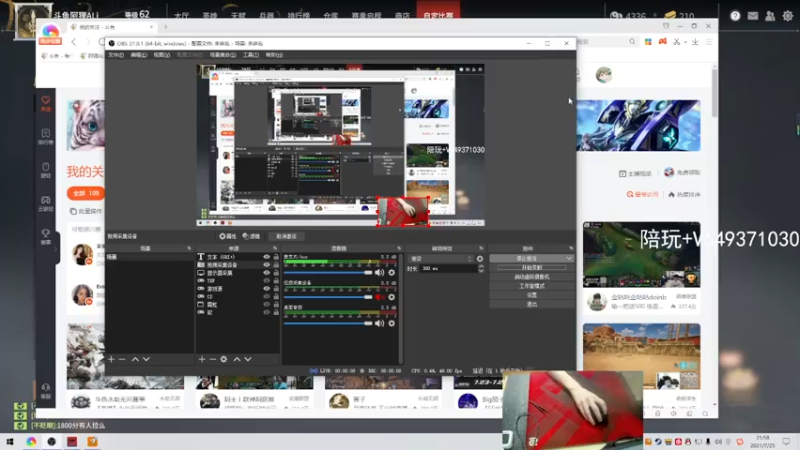Pop out the 场景 (Scenes) dock
Image resolution: width=800 pixels, height=450 pixels.
189,248
